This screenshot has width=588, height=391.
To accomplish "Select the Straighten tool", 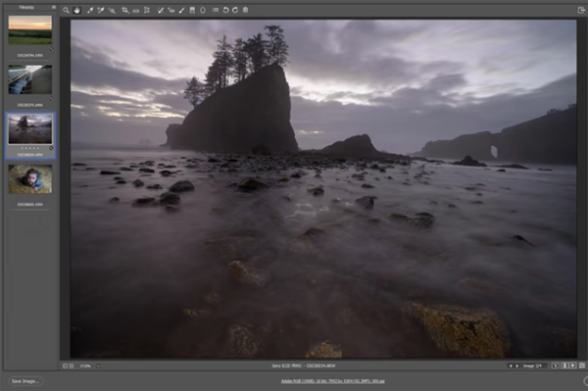I will [136, 11].
